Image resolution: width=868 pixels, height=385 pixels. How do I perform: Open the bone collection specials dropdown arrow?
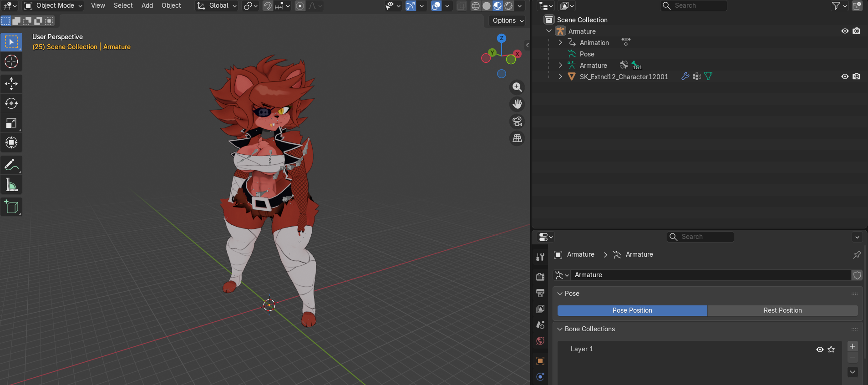coord(853,372)
